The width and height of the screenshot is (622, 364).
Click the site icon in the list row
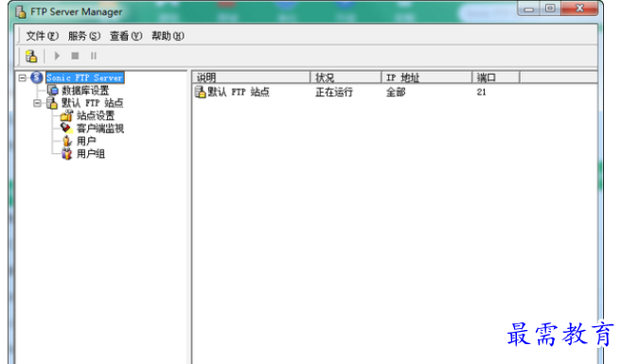point(201,93)
